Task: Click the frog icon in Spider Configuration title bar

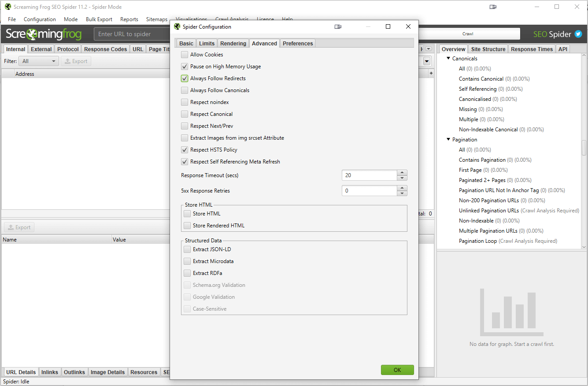Action: (177, 26)
